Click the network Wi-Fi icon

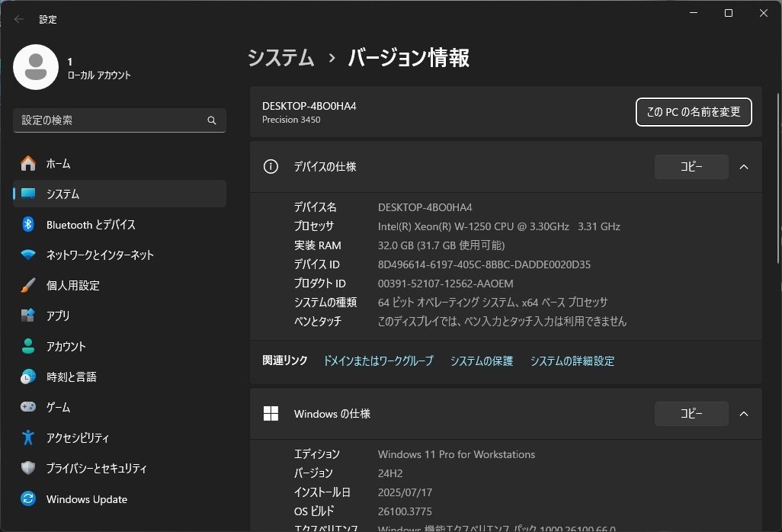28,255
